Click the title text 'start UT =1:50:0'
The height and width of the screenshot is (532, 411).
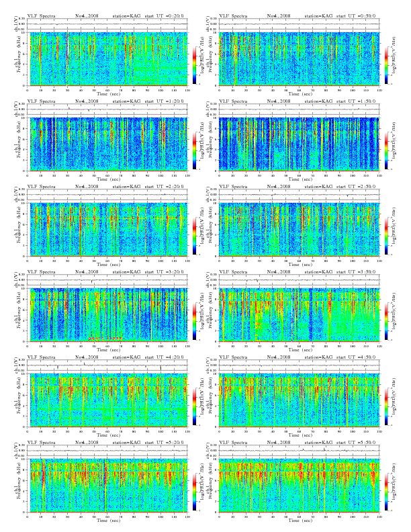click(356, 101)
